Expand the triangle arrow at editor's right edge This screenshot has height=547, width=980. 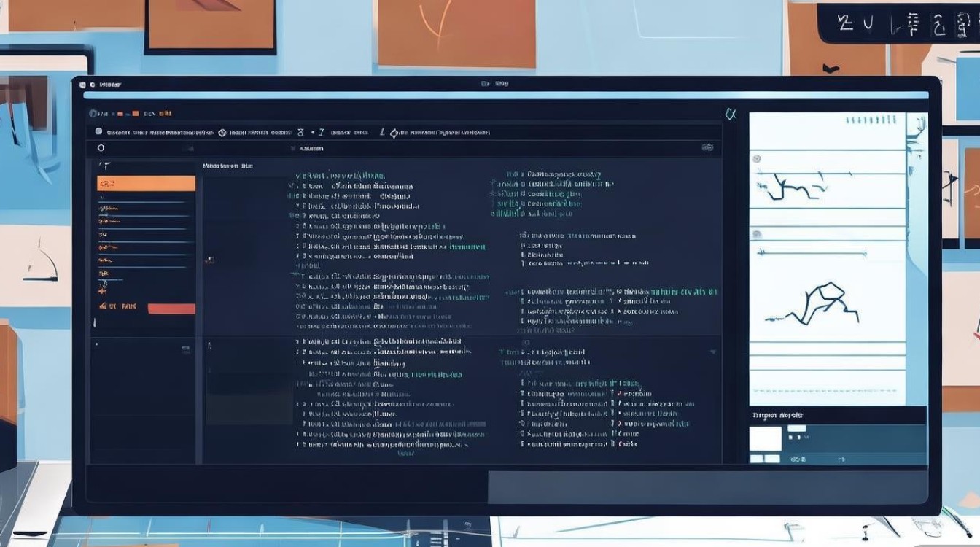click(713, 352)
